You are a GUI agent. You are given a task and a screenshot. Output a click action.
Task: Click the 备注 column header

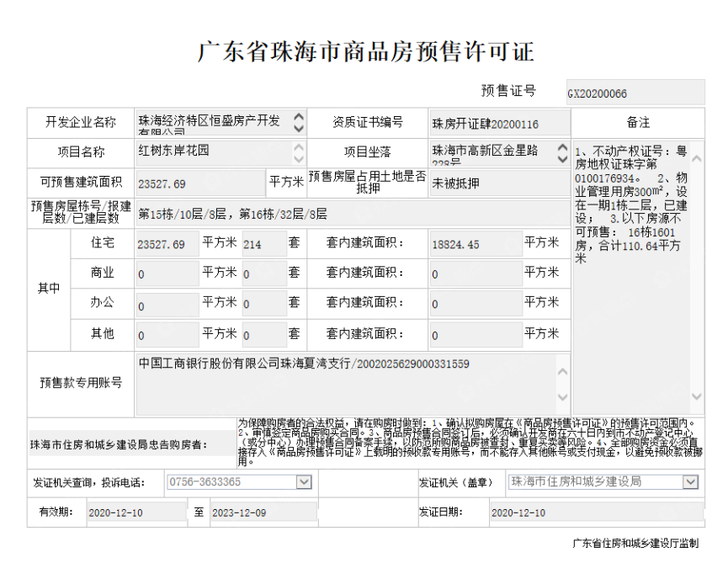tap(638, 123)
